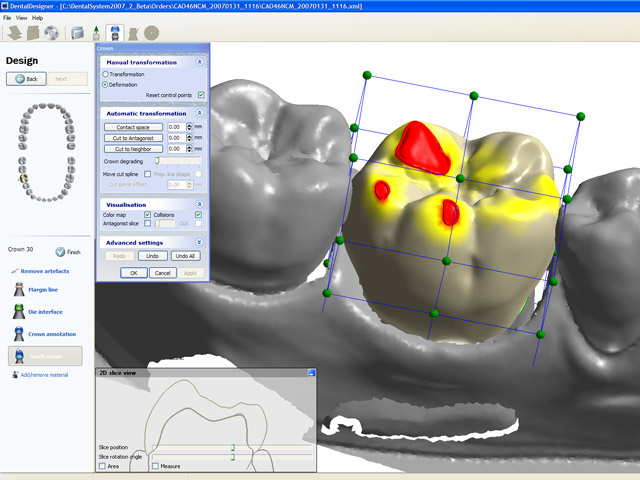
Task: Click the Cut to Antagonist button
Action: pyautogui.click(x=133, y=138)
